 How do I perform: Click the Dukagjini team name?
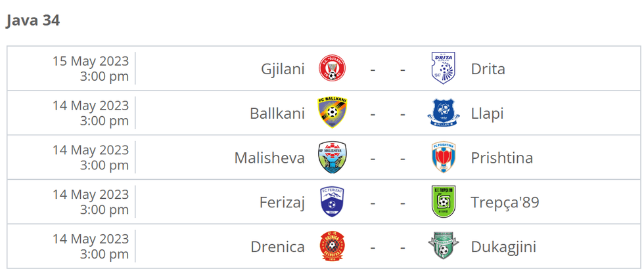click(503, 247)
